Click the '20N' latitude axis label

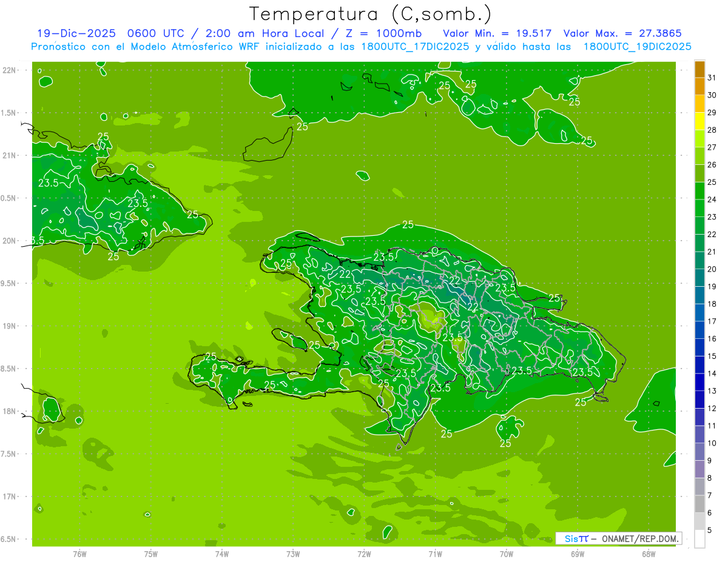(10, 241)
